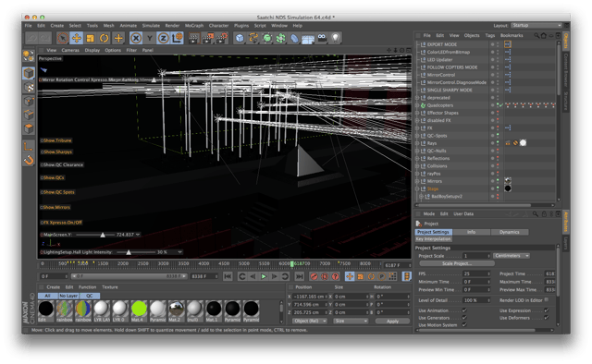Expand the Mirrors object group

pos(417,181)
